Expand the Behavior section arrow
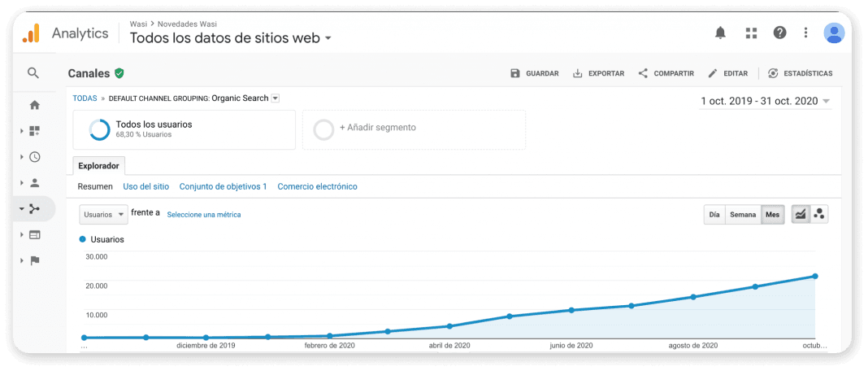 [x=22, y=234]
